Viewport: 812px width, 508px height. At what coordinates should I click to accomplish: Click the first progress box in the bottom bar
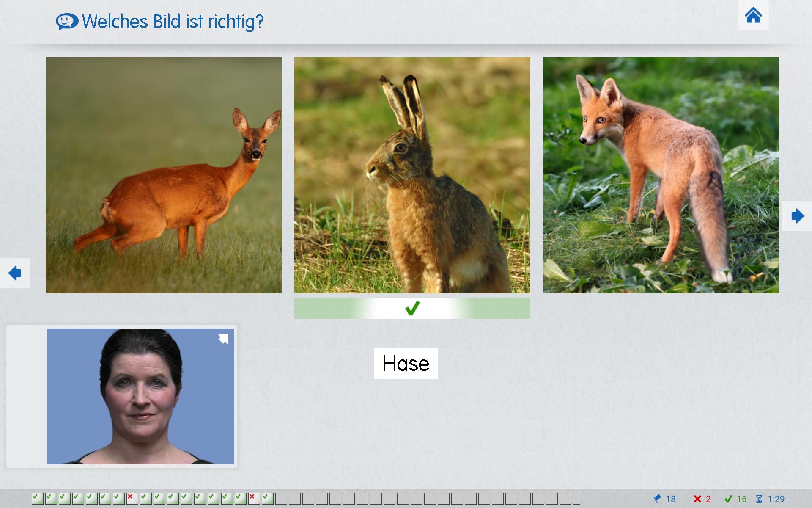tap(37, 499)
